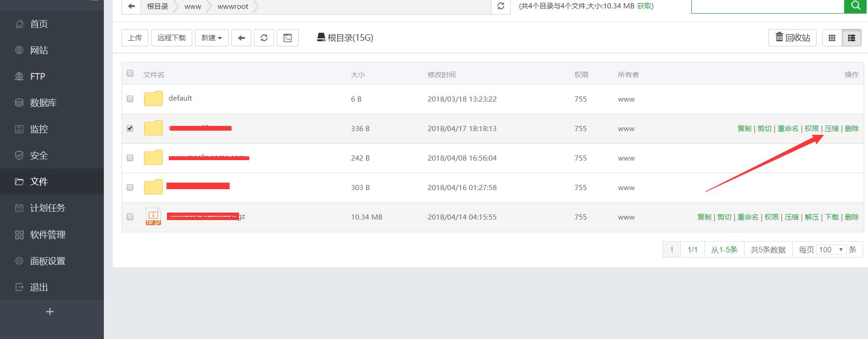Click the 上传 upload button
The width and height of the screenshot is (868, 339).
pyautogui.click(x=135, y=38)
